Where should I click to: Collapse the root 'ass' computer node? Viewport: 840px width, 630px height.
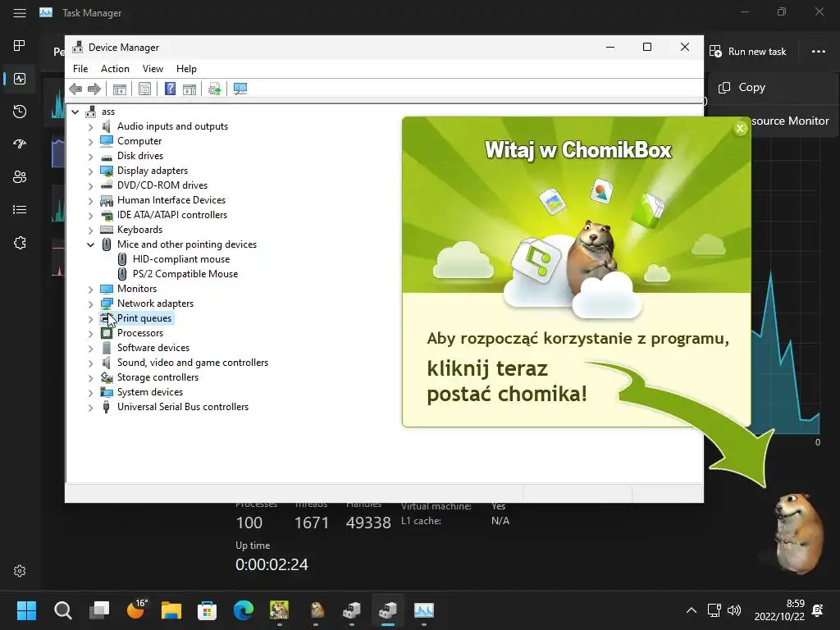(75, 112)
